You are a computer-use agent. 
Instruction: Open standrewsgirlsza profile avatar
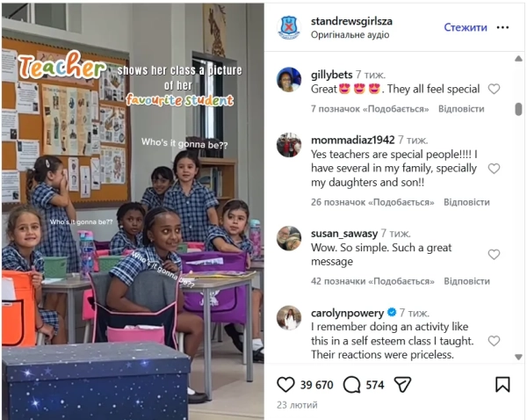pyautogui.click(x=289, y=27)
